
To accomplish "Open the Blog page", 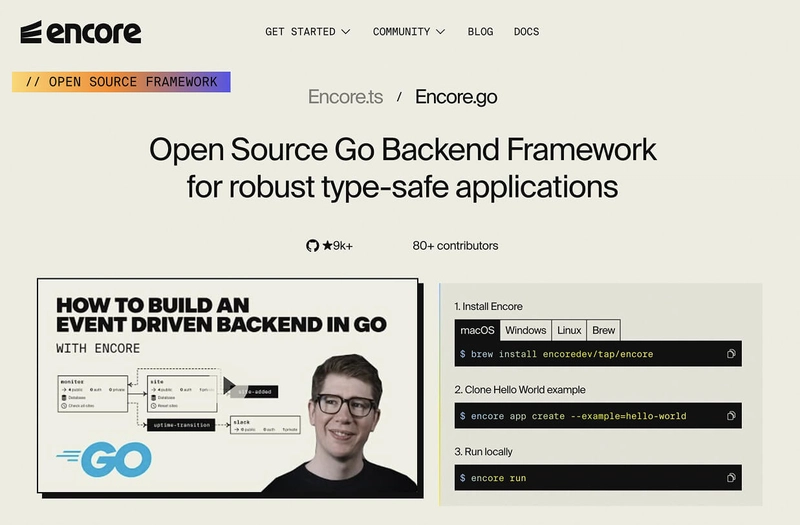I will click(480, 32).
